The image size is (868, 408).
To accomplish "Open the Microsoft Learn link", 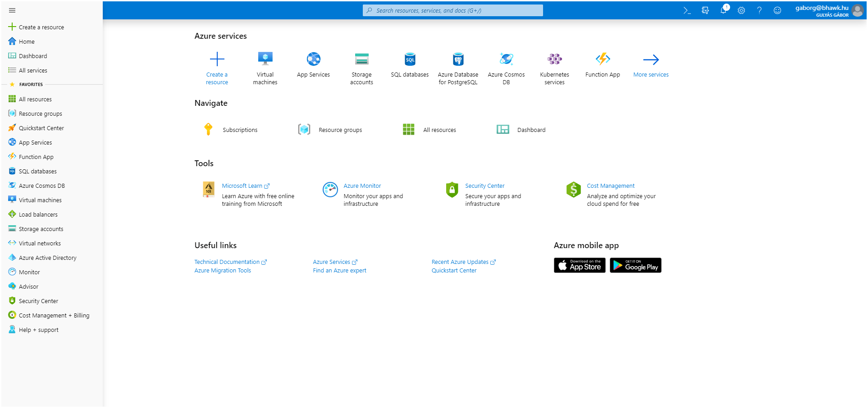I will (246, 186).
